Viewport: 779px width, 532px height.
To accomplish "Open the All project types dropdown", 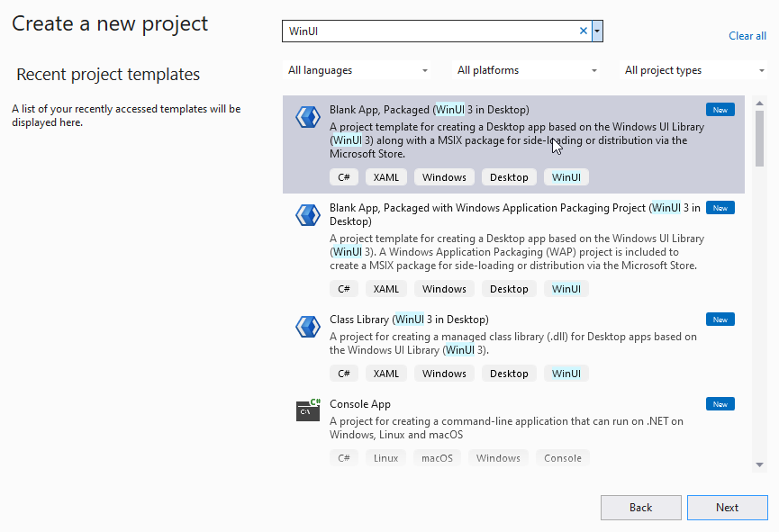I will (693, 69).
